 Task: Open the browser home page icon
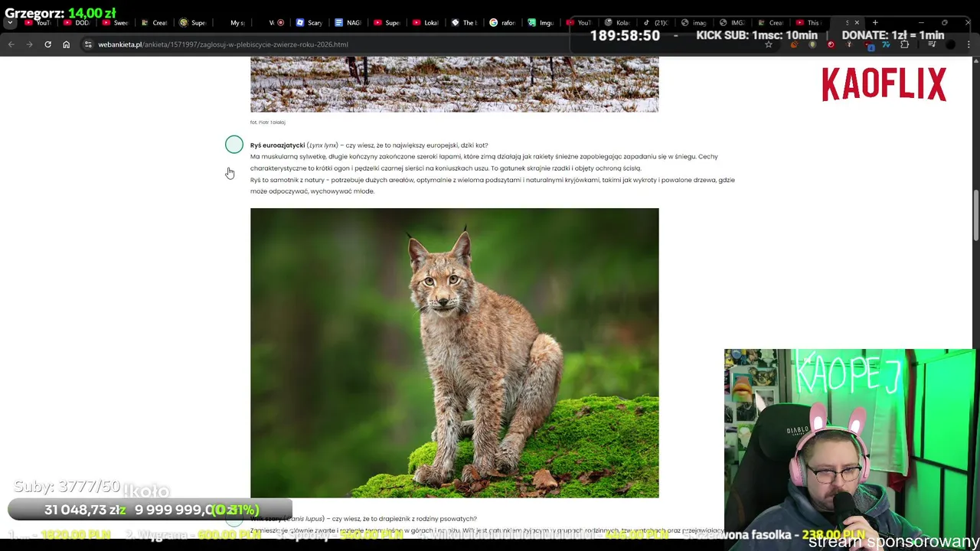(x=66, y=44)
